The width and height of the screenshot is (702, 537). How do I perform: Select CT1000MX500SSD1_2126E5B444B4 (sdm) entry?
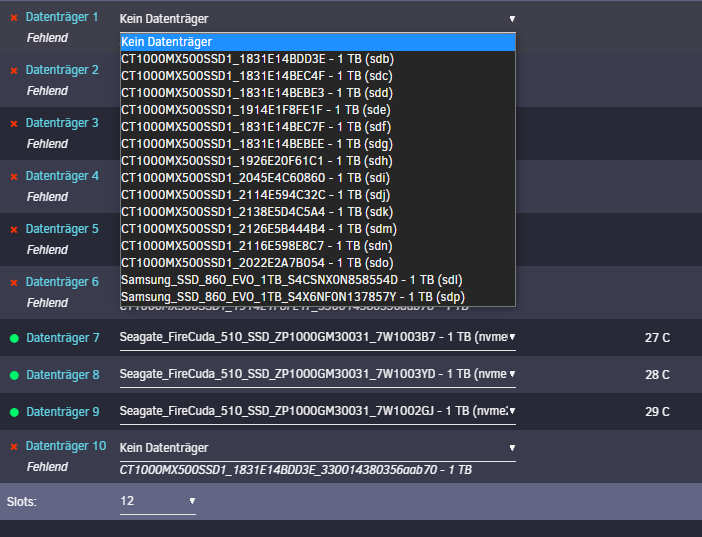(318, 229)
